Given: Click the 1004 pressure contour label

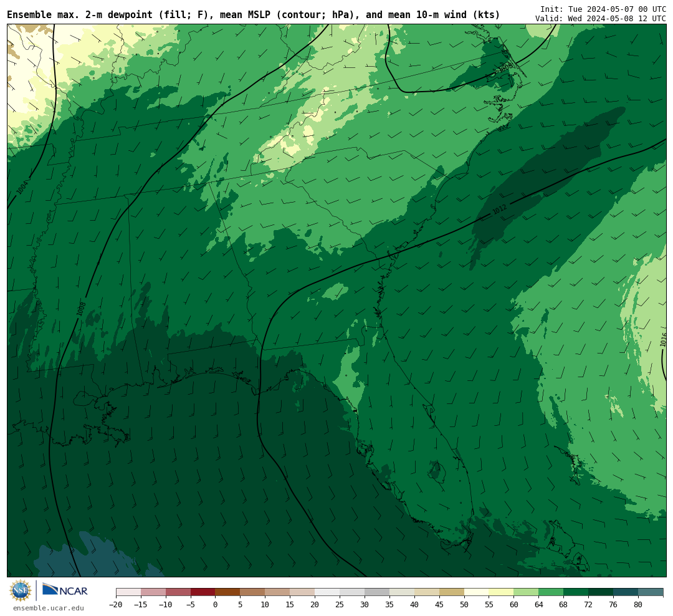Looking at the screenshot, I should pyautogui.click(x=22, y=187).
